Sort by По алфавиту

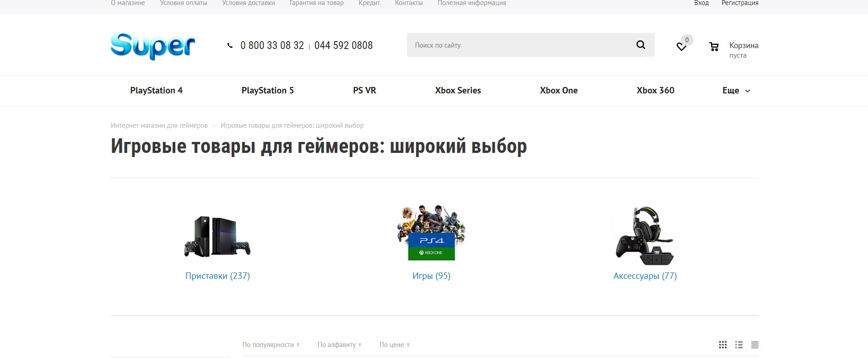[x=340, y=345]
